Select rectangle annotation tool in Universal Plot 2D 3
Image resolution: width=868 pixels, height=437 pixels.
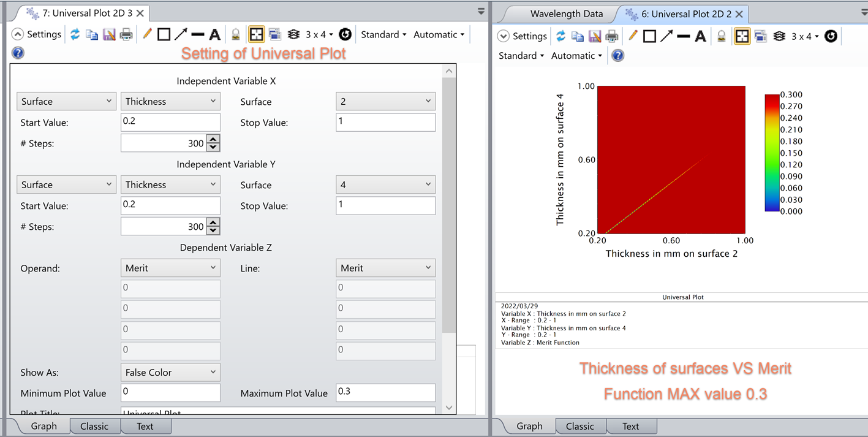point(164,34)
